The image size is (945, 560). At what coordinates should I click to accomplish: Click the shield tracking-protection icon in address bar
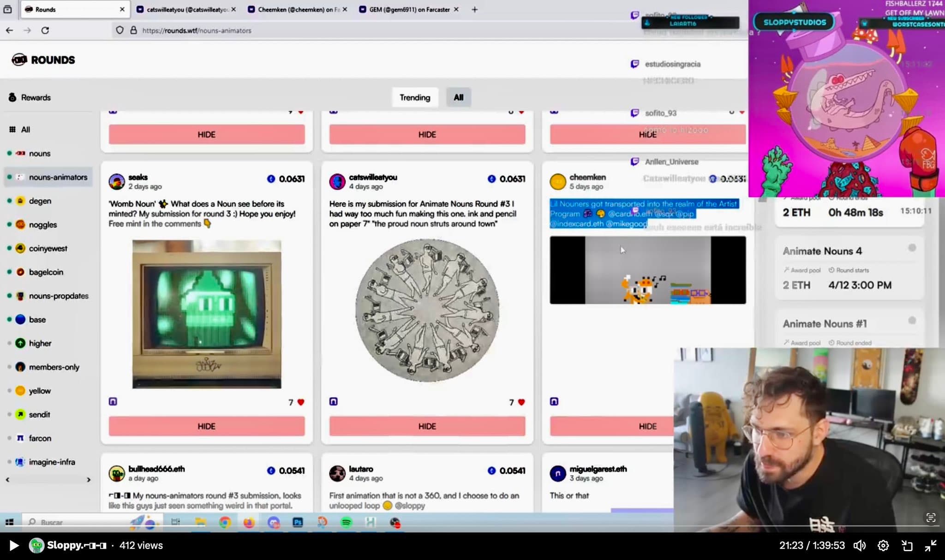coord(120,30)
